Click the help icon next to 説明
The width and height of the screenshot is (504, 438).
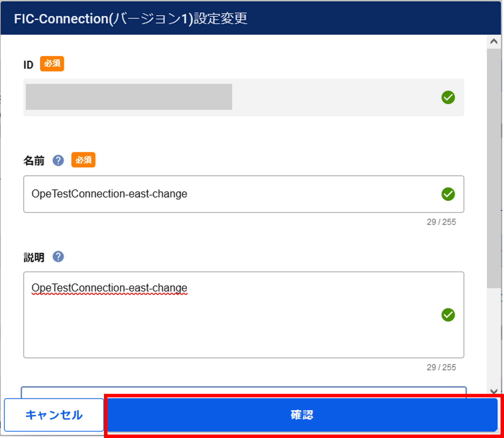coord(58,257)
